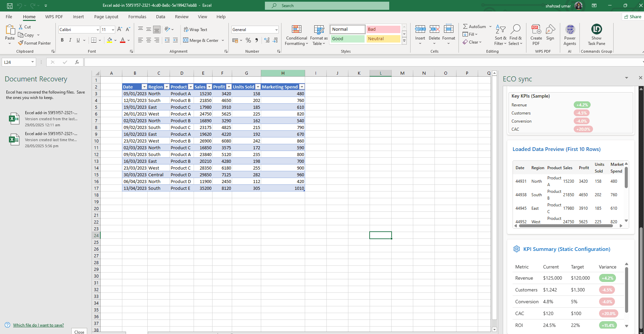Toggle bottom vertical alignment
The height and width of the screenshot is (334, 644).
(x=157, y=30)
